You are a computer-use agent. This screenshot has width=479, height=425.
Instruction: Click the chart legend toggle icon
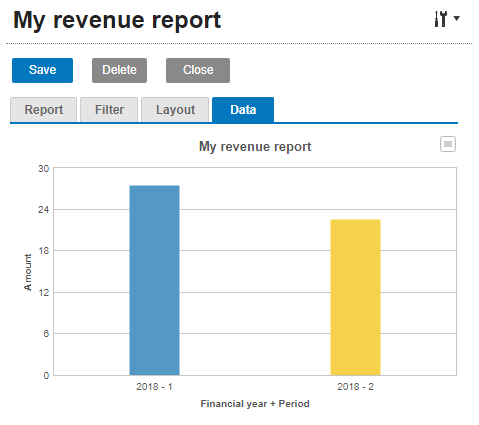click(448, 144)
